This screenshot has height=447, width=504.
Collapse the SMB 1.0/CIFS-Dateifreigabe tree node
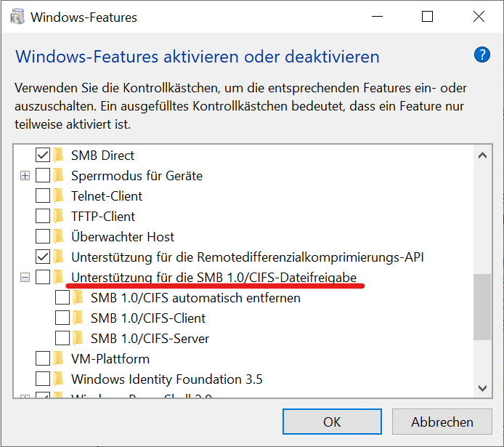point(25,277)
